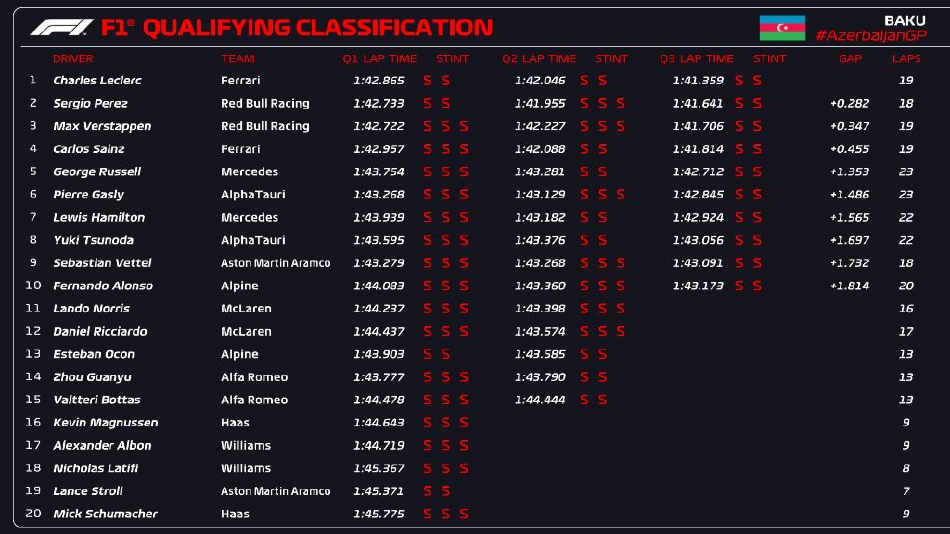Click the F1 logo in the header

tap(62, 28)
